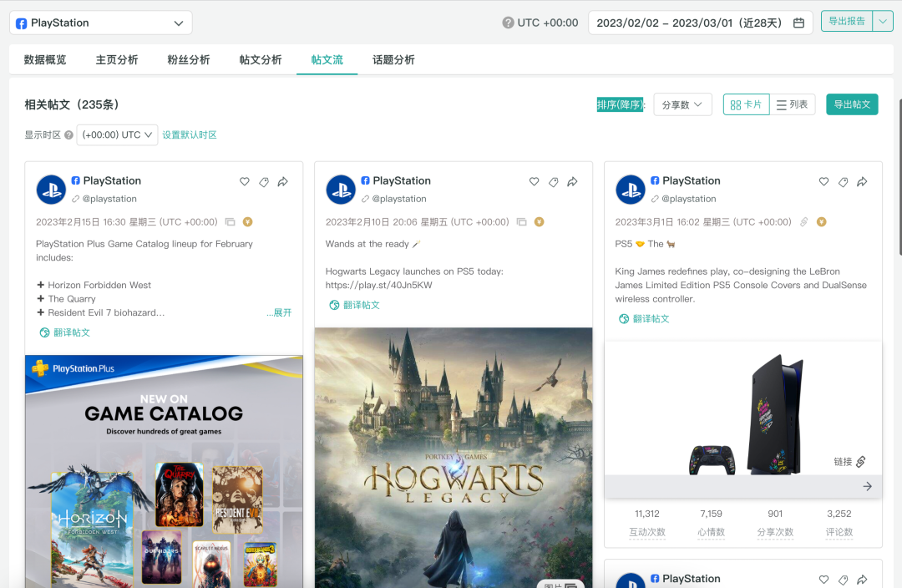Switch posts to 卡片 card view
Screen dimensions: 902x588
746,104
